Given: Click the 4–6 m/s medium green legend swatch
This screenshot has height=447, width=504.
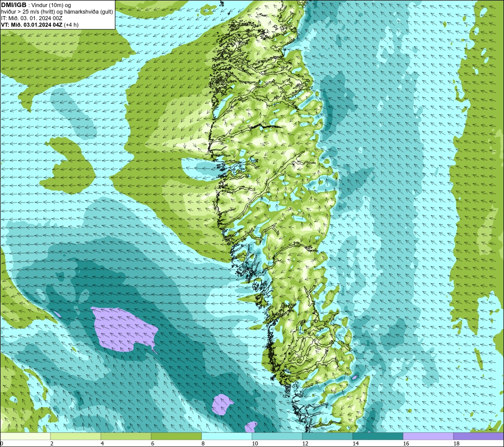Looking at the screenshot, I should pos(126,436).
